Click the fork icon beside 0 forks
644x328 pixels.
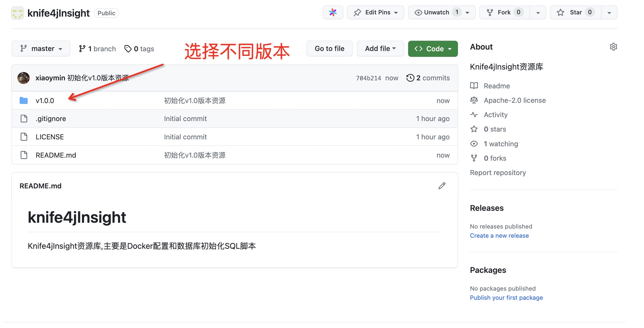click(474, 158)
